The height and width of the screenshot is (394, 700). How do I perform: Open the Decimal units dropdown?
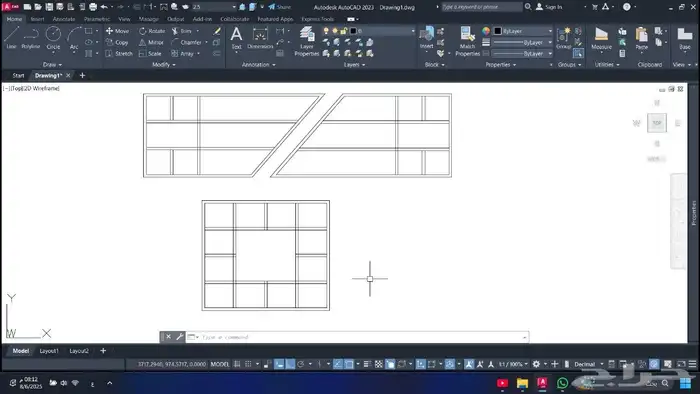tap(588, 364)
